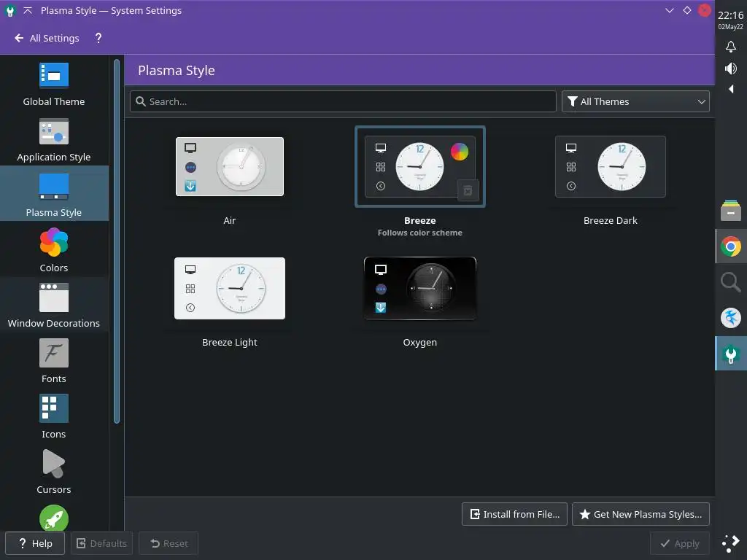Open the magnifier search icon in panel
The width and height of the screenshot is (747, 560).
(730, 282)
